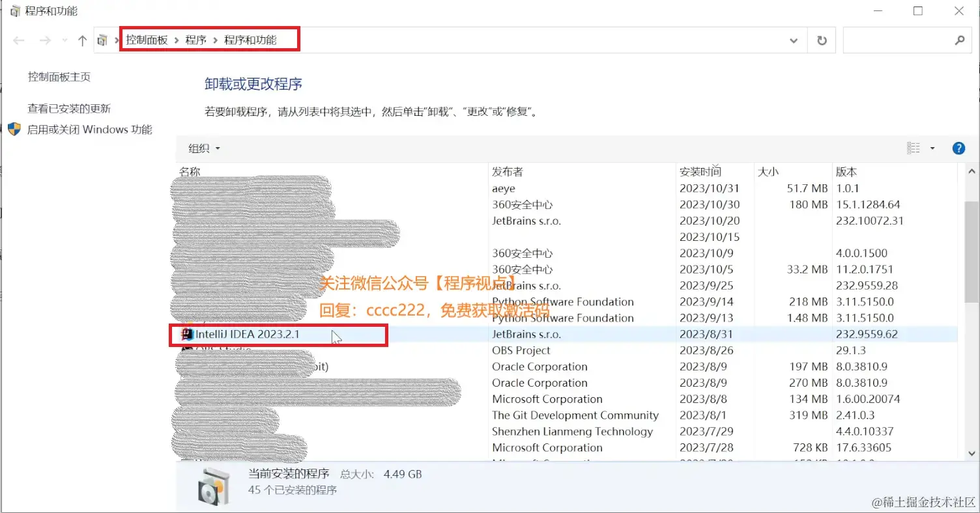Screen dimensions: 980x513
Task: Click the shield icon beside Windows 功能
Action: click(14, 129)
